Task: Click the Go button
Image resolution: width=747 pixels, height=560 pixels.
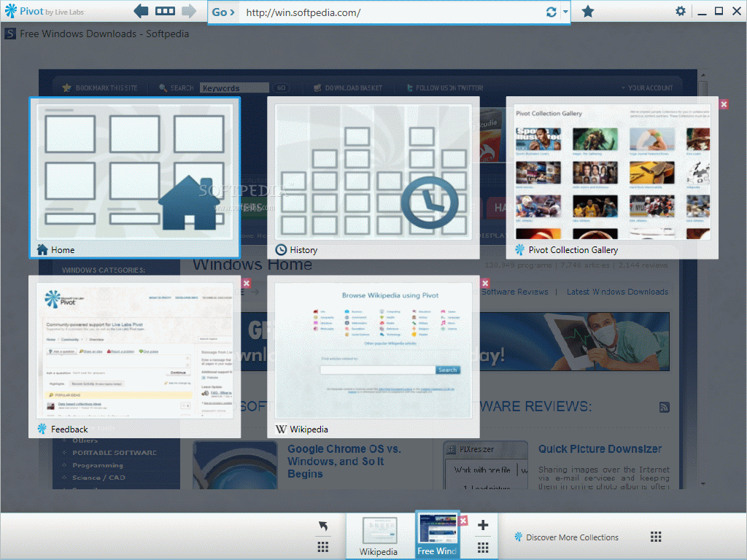Action: coord(223,12)
